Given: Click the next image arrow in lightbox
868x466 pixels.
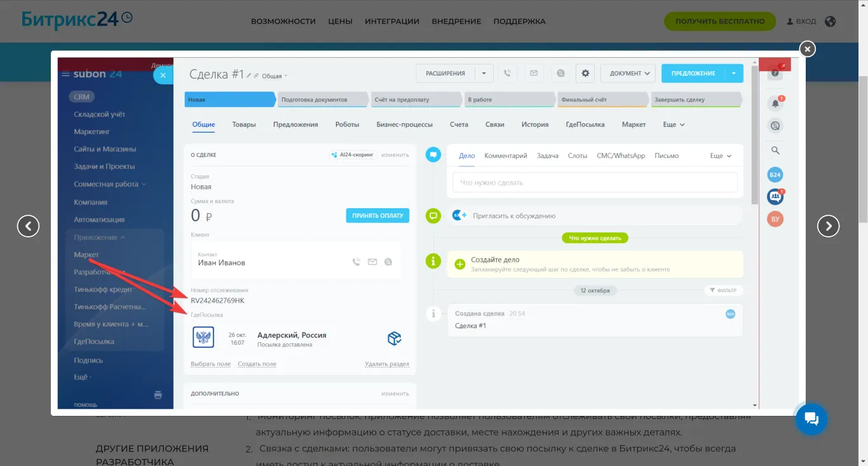Looking at the screenshot, I should [828, 225].
